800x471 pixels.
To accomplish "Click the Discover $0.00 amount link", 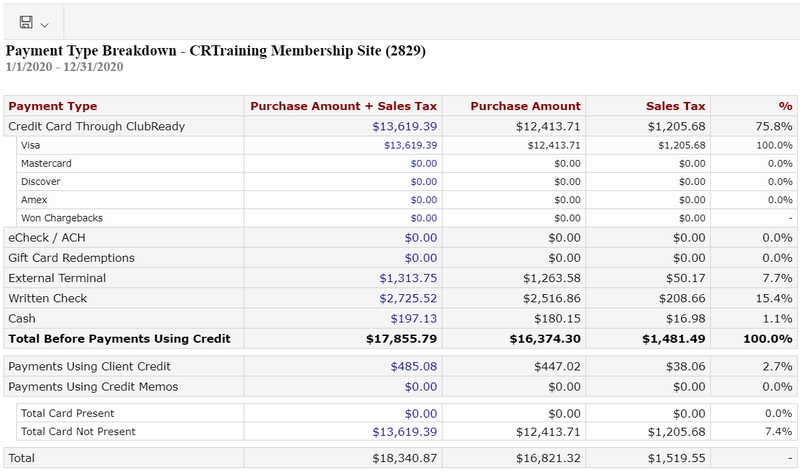I will coord(424,182).
